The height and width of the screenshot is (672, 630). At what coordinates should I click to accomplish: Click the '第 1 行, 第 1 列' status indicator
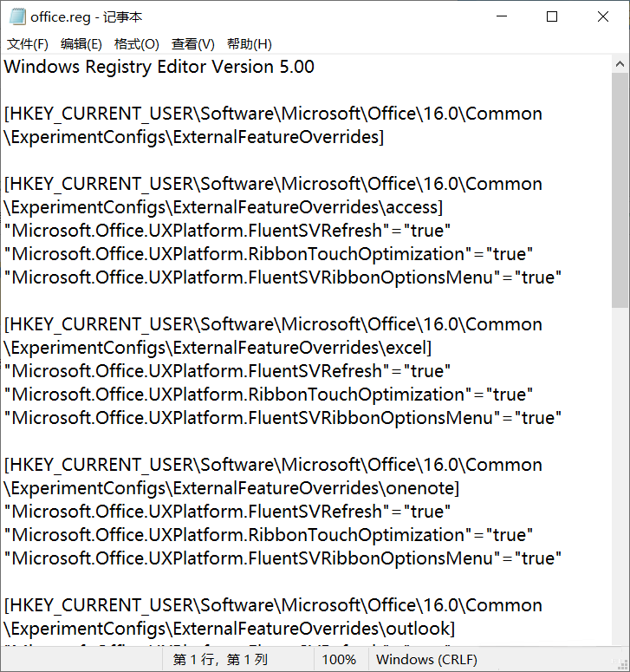click(221, 660)
